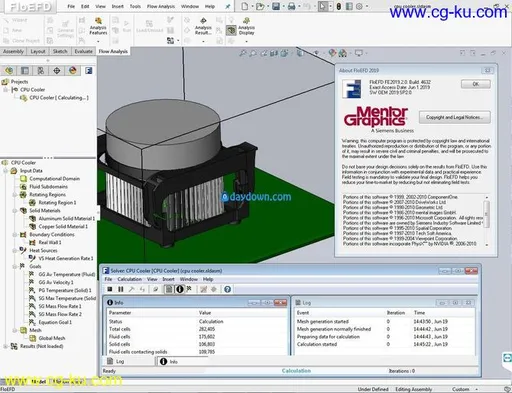Toggle the Log window toolbar icon in solver
Image resolution: width=512 pixels, height=393 pixels.
pyautogui.click(x=169, y=289)
